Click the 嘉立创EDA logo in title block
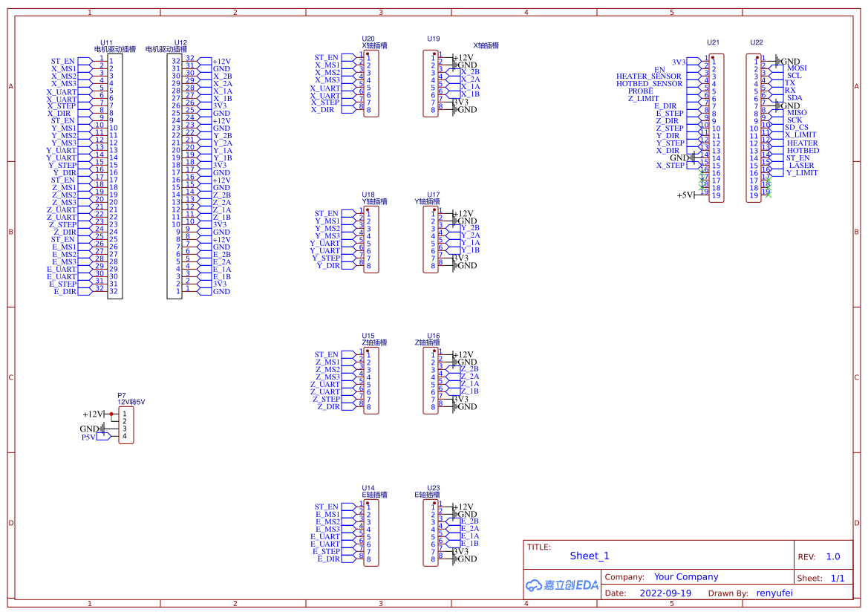Image resolution: width=868 pixels, height=615 pixels. pyautogui.click(x=562, y=585)
